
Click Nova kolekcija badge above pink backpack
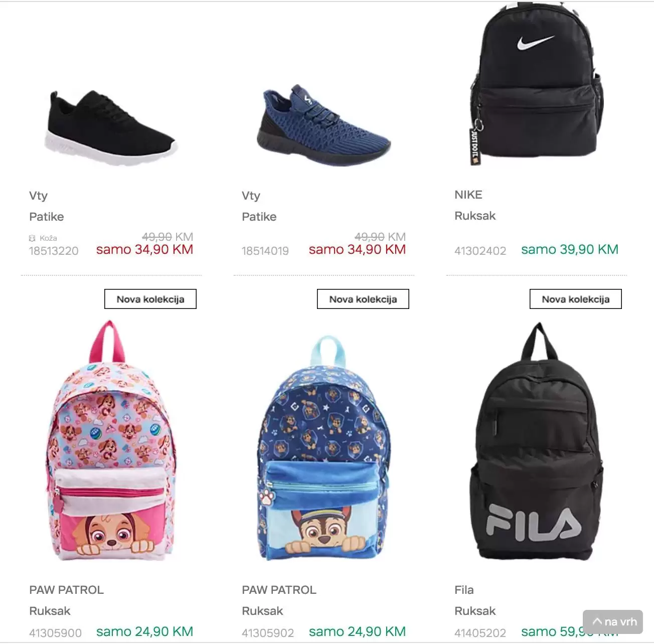pos(150,299)
